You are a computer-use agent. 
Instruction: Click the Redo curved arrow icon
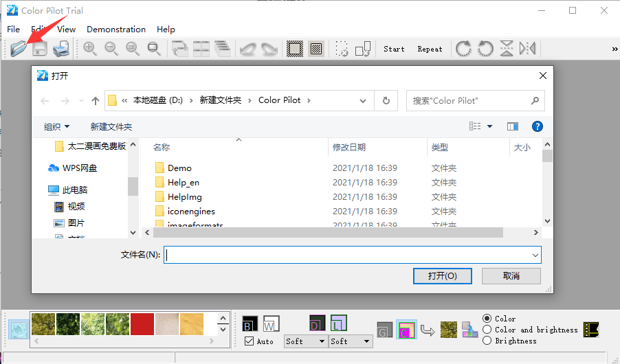click(x=269, y=49)
